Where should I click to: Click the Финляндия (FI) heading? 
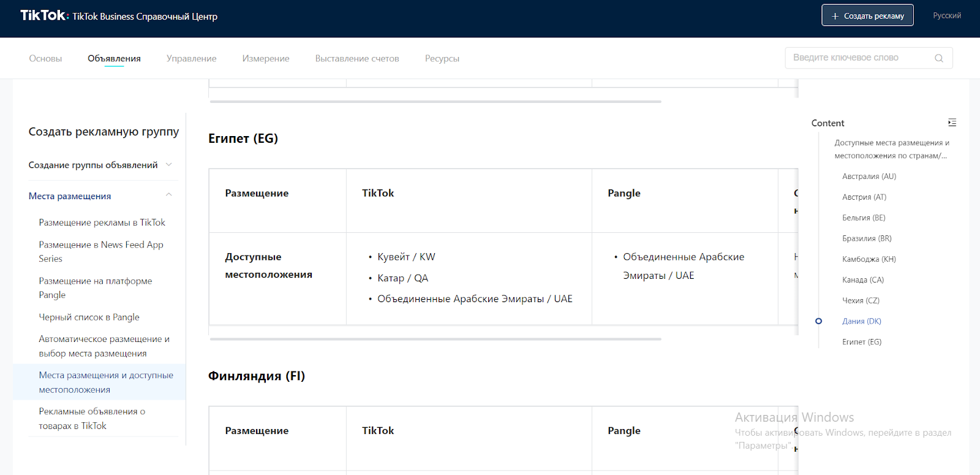(x=257, y=376)
